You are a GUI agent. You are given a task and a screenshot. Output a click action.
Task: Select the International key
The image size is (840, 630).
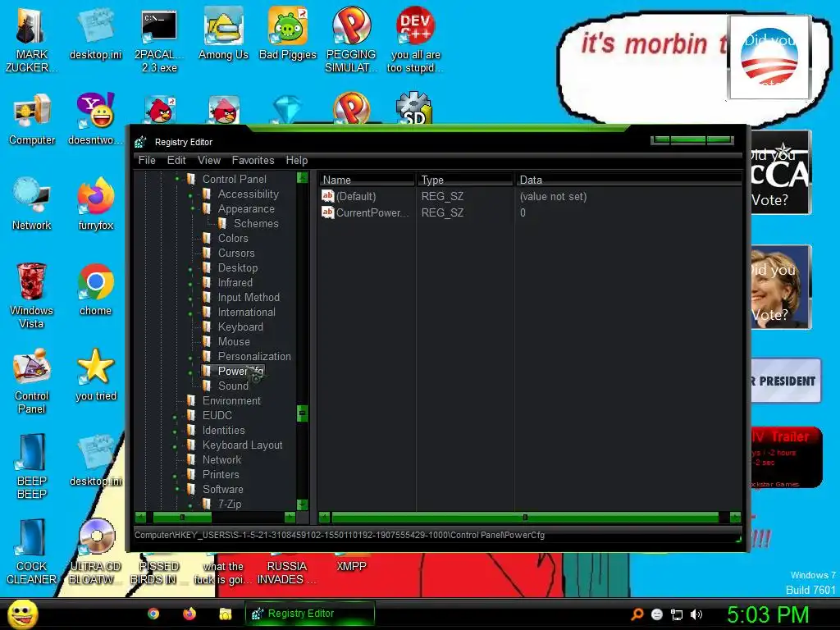coord(246,312)
